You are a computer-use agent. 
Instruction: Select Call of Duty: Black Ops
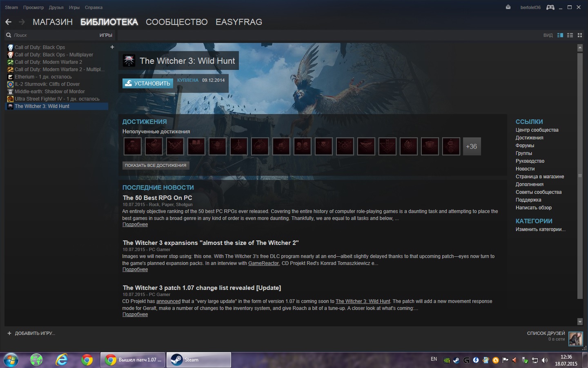[40, 47]
